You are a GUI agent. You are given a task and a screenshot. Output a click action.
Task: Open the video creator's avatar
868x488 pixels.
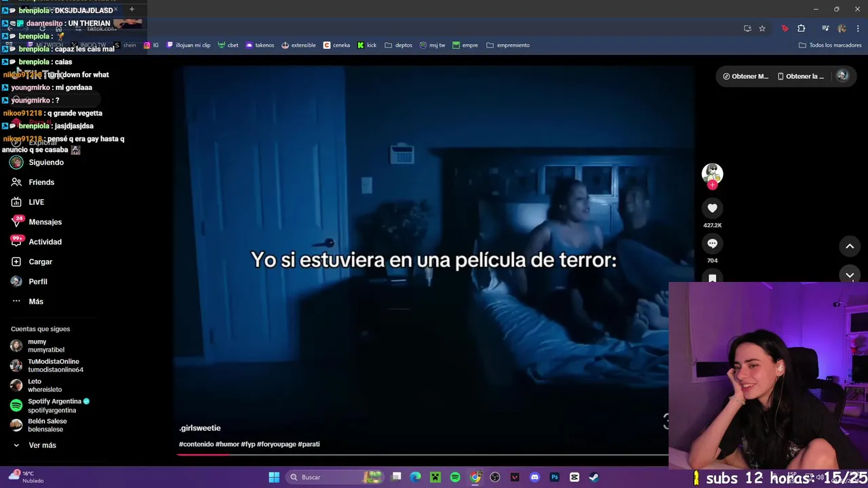pyautogui.click(x=712, y=174)
